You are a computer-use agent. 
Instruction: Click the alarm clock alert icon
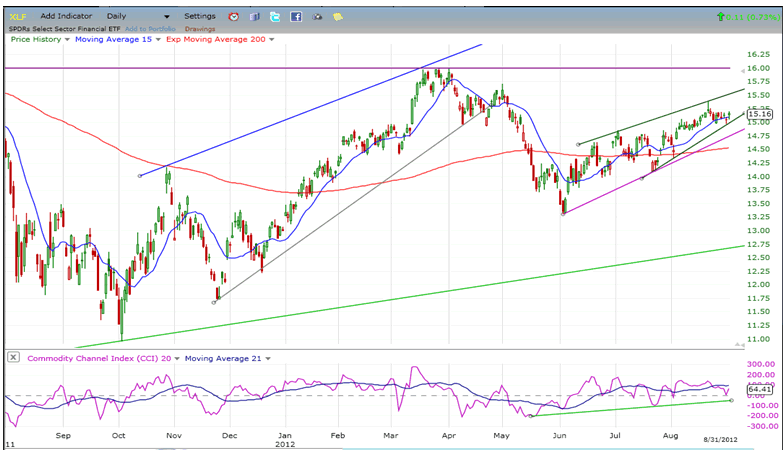coord(233,17)
